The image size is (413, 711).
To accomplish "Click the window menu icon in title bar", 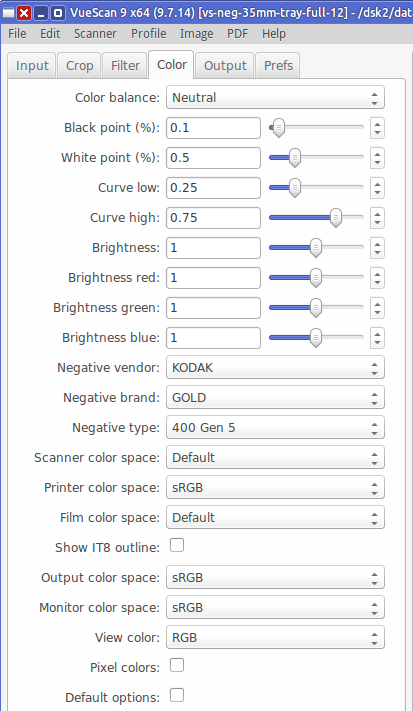I will [x=9, y=13].
